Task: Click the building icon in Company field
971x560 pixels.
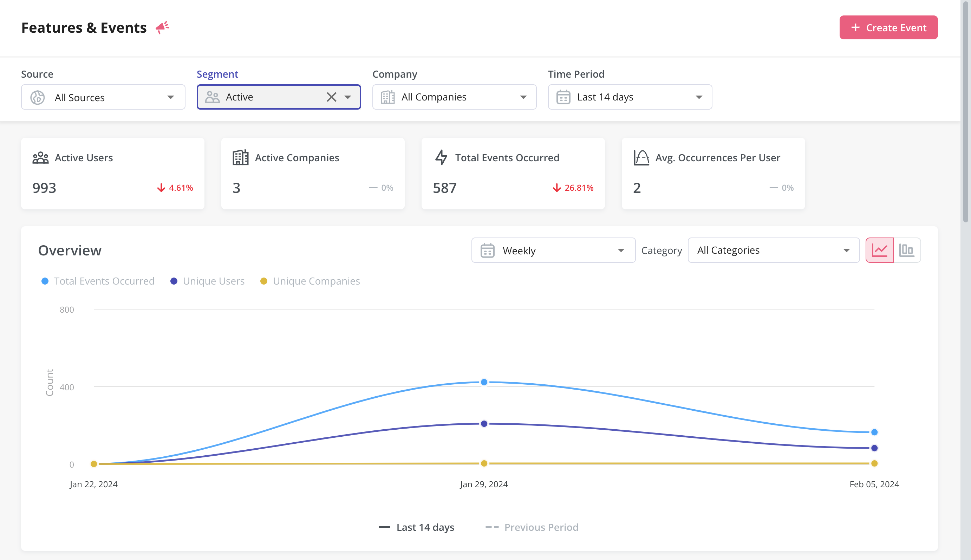Action: pyautogui.click(x=387, y=97)
